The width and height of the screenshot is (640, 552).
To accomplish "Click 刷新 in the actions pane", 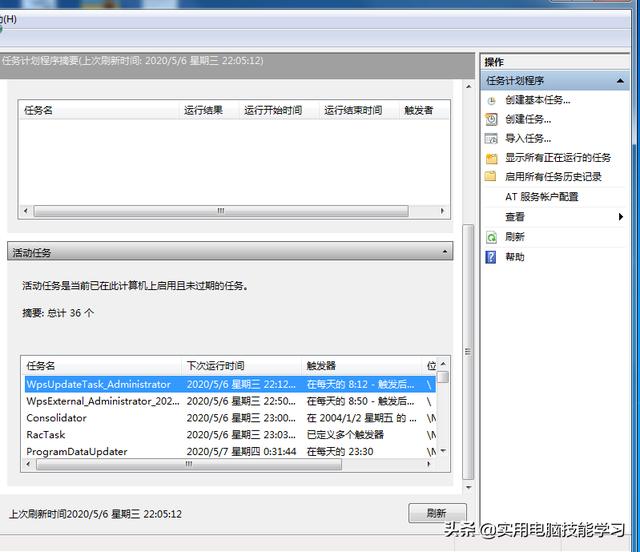I will (515, 237).
